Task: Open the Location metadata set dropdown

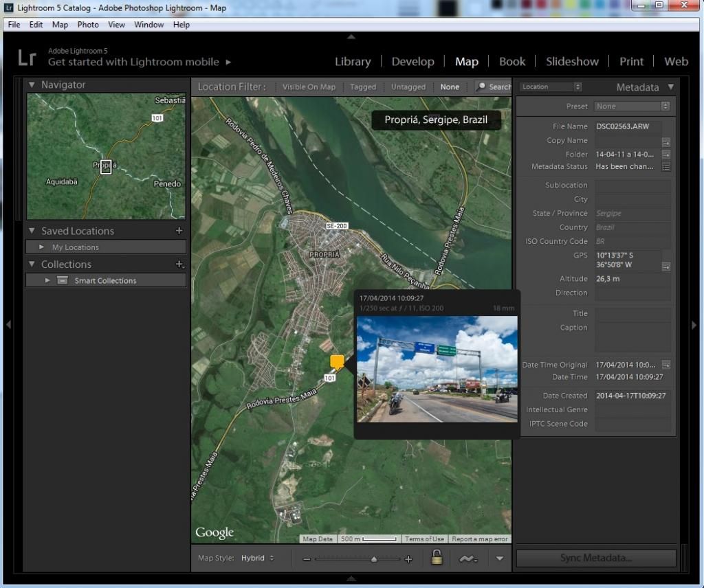Action: click(x=551, y=87)
